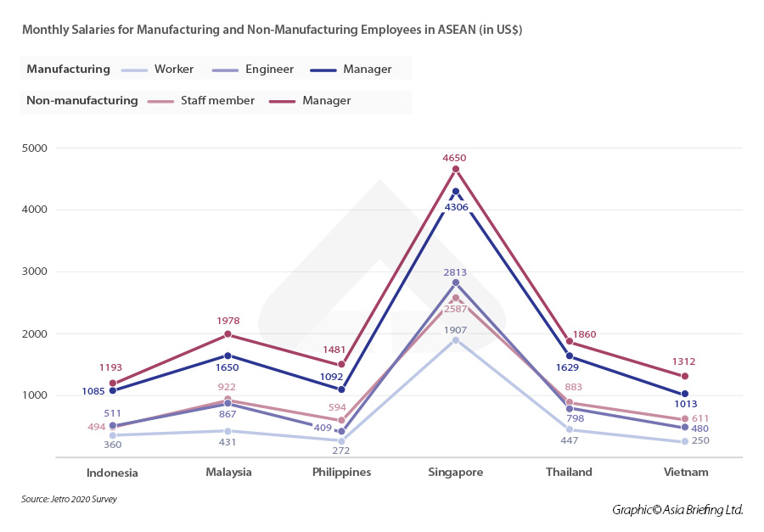Select the Singapore 4650 data point
This screenshot has height=532, width=764.
455,169
